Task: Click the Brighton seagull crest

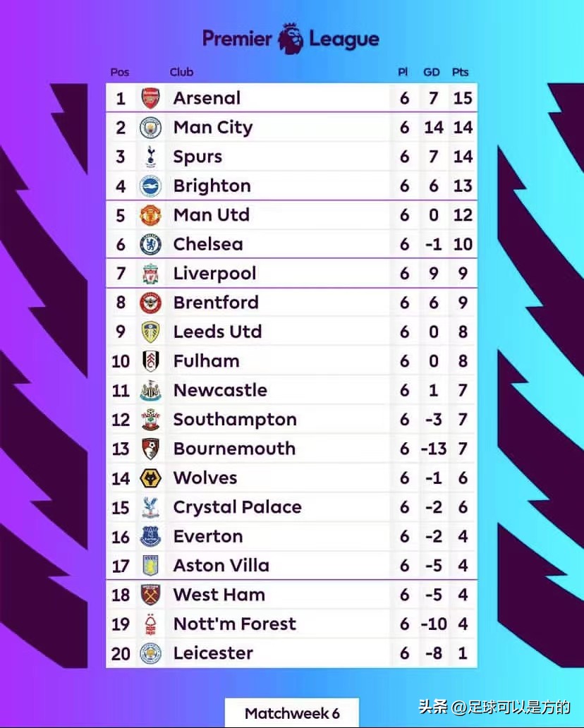Action: pos(150,186)
